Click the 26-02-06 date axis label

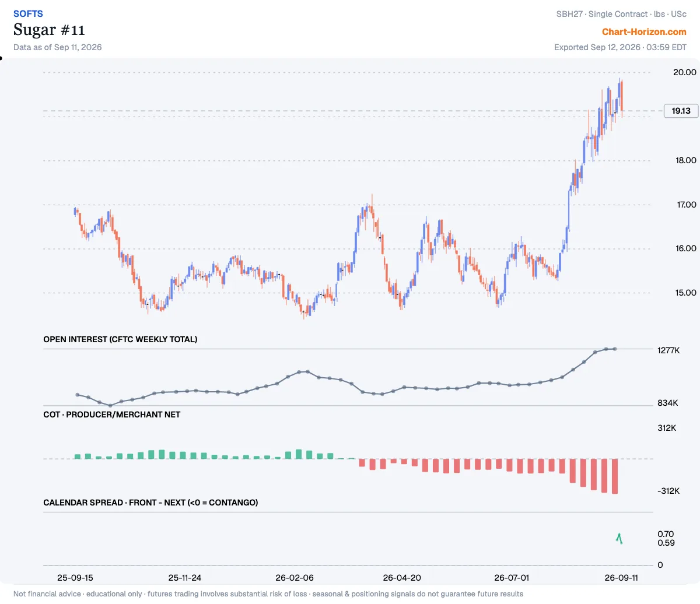pyautogui.click(x=295, y=578)
